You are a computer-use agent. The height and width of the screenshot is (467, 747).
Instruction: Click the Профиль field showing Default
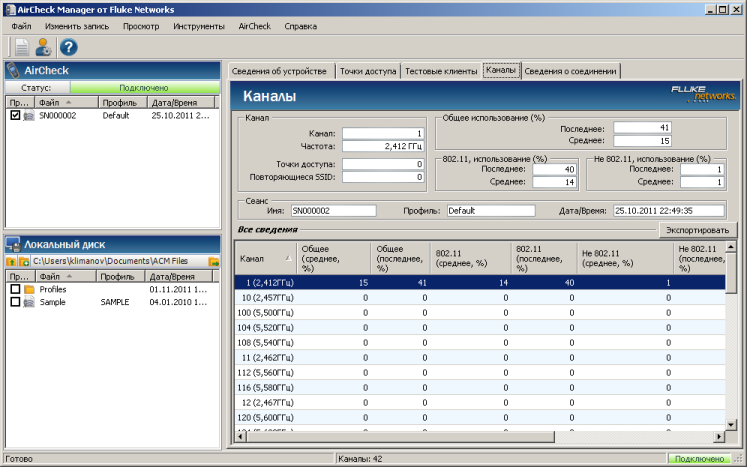point(491,211)
